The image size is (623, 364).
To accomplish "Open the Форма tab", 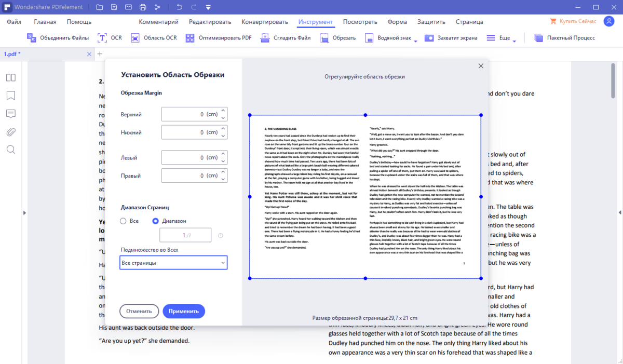I will pos(397,22).
